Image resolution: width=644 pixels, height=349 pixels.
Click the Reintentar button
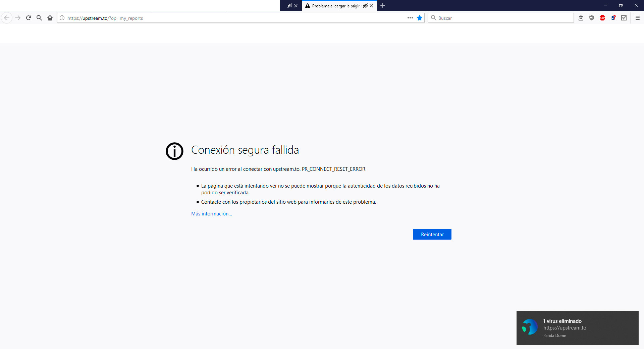pos(432,234)
